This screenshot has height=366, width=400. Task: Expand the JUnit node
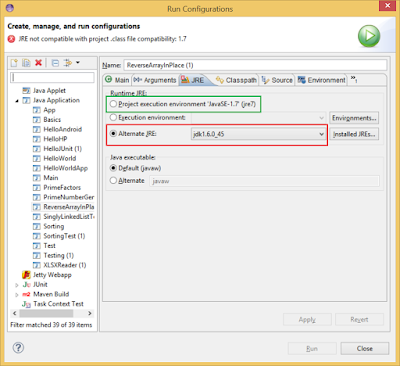(17, 285)
